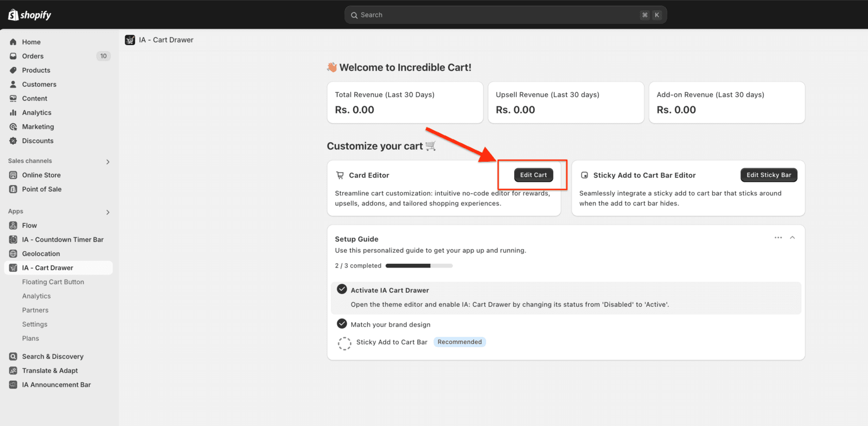
Task: Select IA - Cart Drawer in Apps list
Action: (59, 268)
